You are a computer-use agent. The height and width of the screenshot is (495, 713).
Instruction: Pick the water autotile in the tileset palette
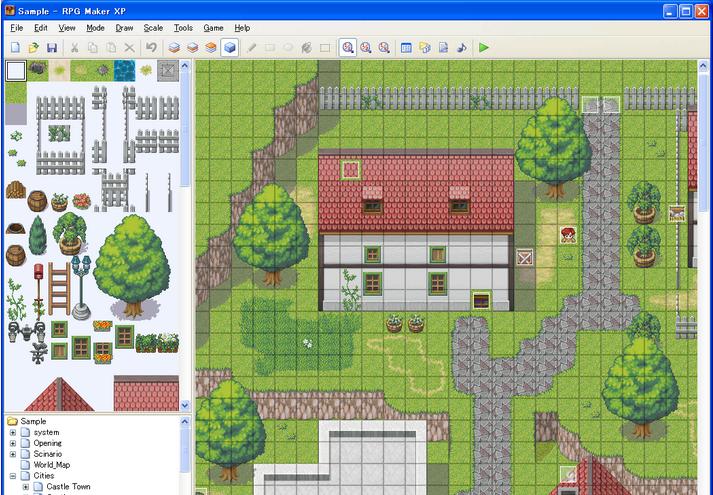pos(124,70)
